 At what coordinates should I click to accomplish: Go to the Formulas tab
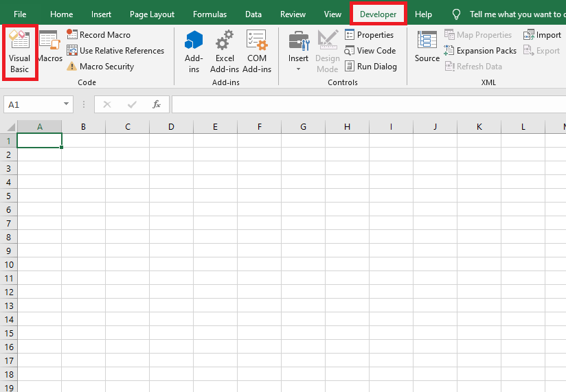pos(210,14)
